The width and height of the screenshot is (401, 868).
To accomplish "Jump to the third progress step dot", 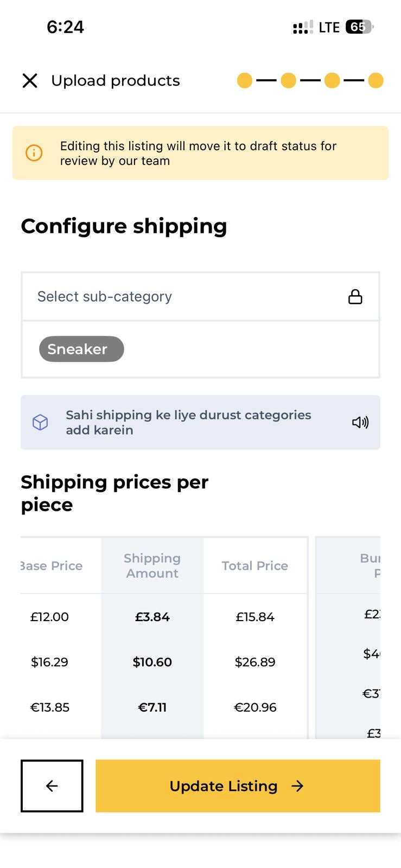I will click(x=332, y=81).
